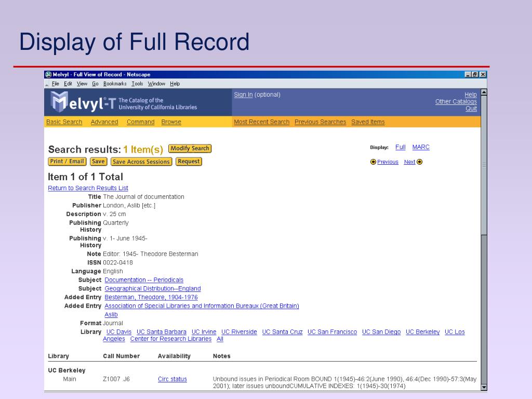Click the Modify Search button
The image size is (532, 399).
coord(190,148)
